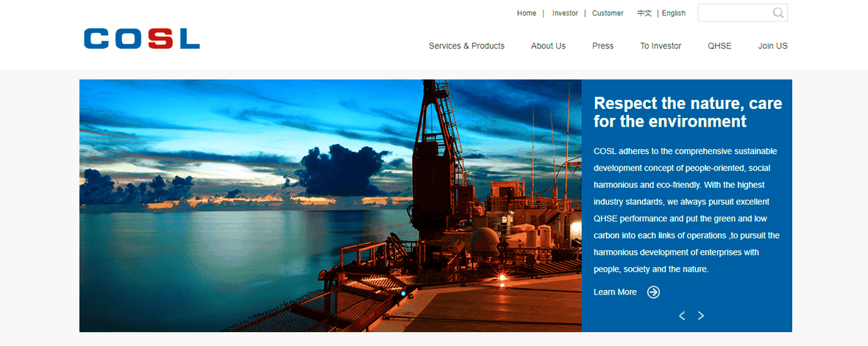Click the COSL logo

tap(142, 38)
